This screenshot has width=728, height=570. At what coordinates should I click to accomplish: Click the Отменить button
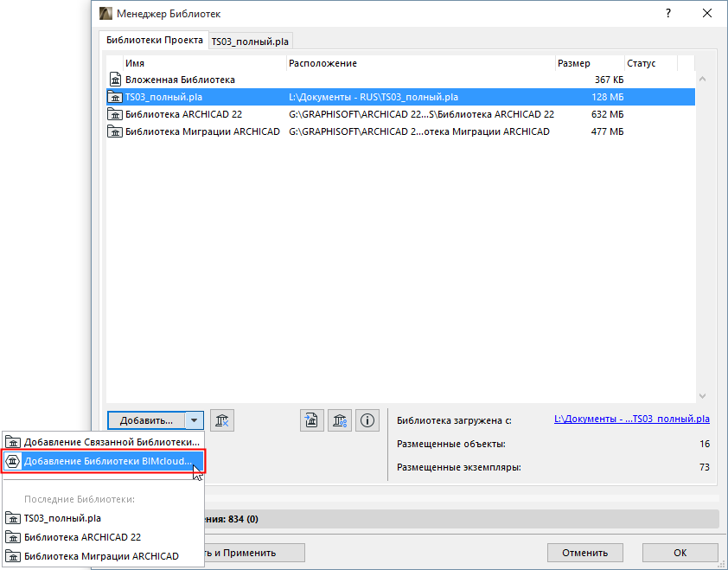[584, 552]
